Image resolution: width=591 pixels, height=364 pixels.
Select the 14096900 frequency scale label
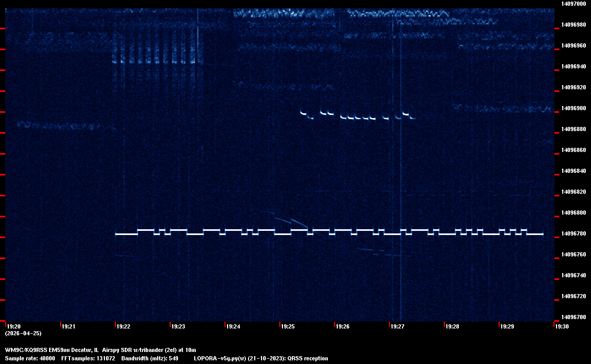pos(573,108)
